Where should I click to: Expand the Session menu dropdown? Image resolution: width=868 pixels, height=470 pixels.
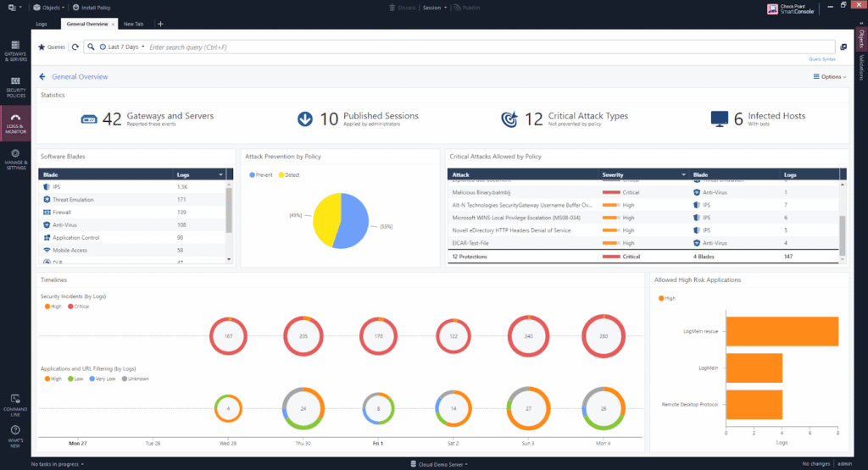(435, 8)
